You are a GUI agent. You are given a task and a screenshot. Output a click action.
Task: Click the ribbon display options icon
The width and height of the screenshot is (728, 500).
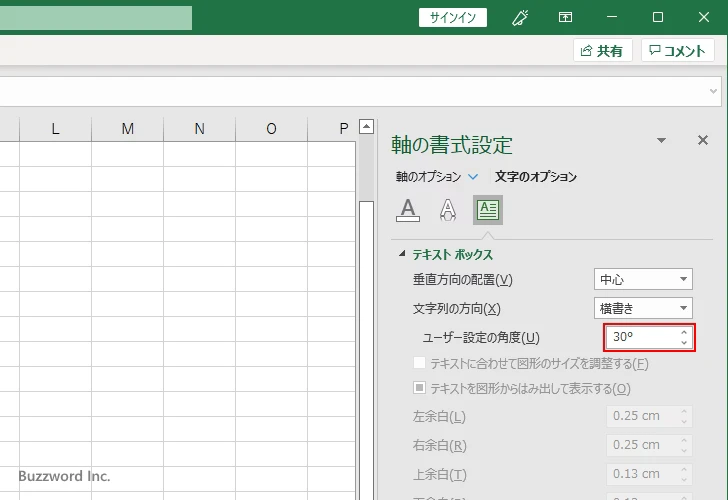point(565,17)
